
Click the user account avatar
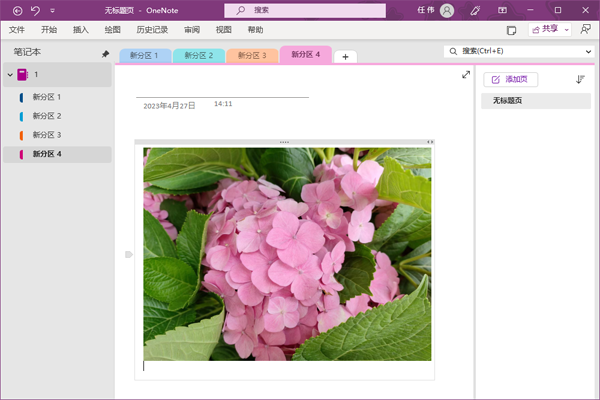click(x=447, y=10)
